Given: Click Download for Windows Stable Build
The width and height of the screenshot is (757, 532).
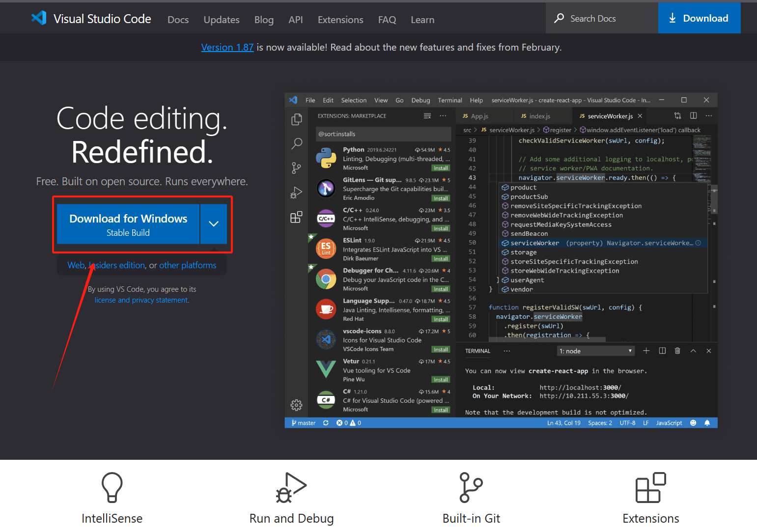Looking at the screenshot, I should coord(128,224).
